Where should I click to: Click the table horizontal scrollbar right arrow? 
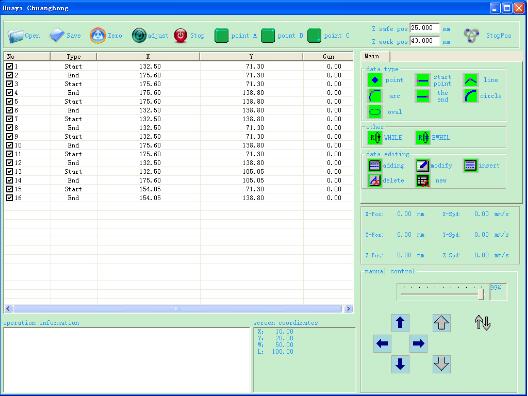click(x=348, y=308)
